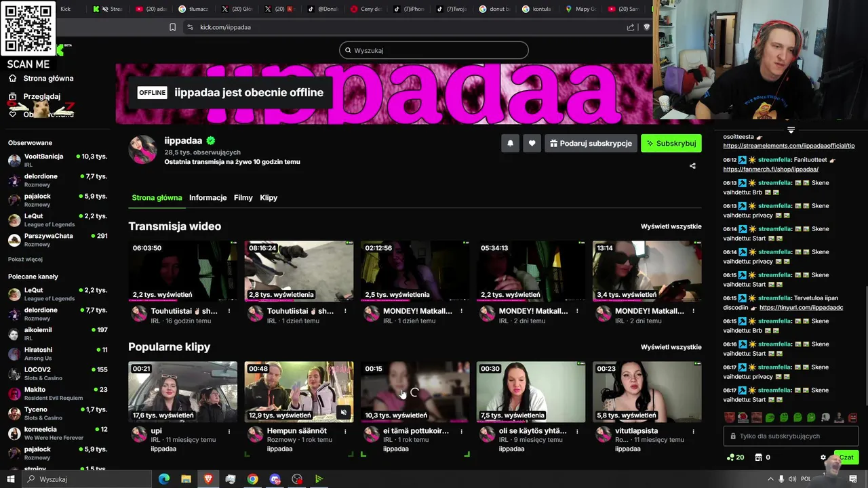Open Brave Shields lion icon
The height and width of the screenshot is (488, 868).
pos(646,27)
